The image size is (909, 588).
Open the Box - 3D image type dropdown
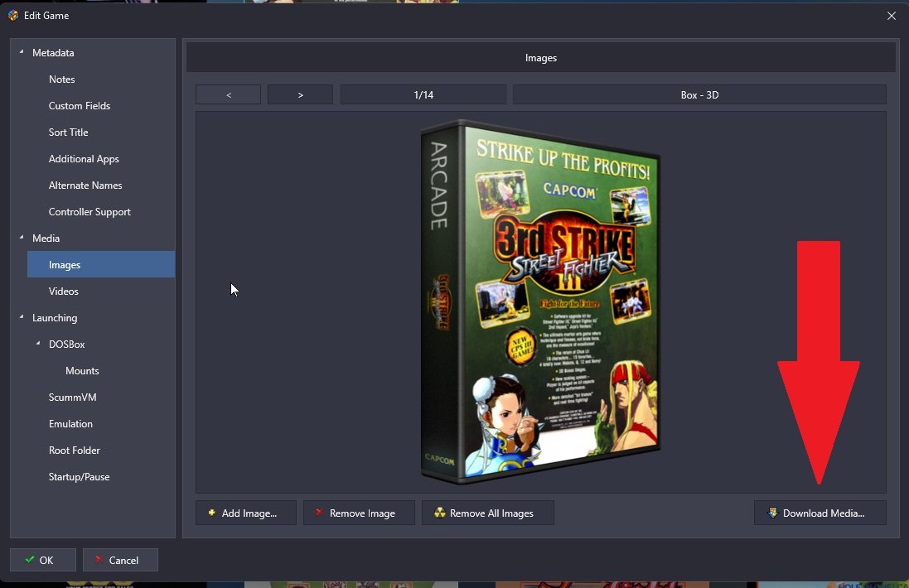click(699, 95)
